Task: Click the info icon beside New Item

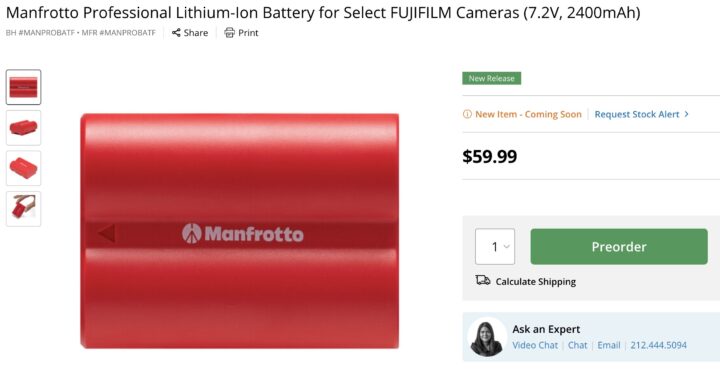Action: tap(467, 114)
